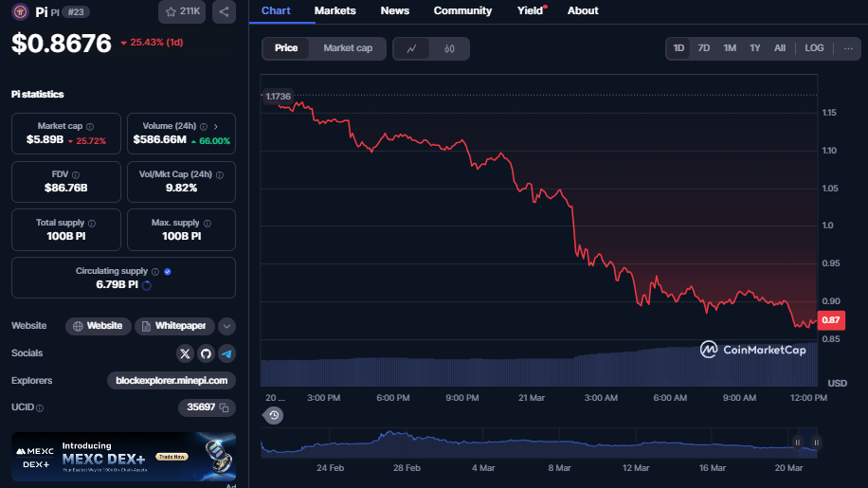Open FDV info icon
This screenshot has height=488, width=868.
tap(75, 175)
